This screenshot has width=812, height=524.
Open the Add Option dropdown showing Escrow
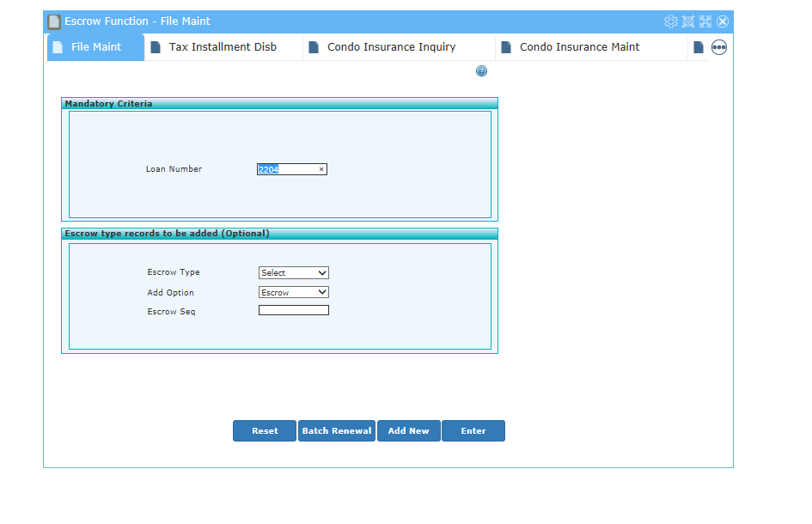[x=294, y=292]
